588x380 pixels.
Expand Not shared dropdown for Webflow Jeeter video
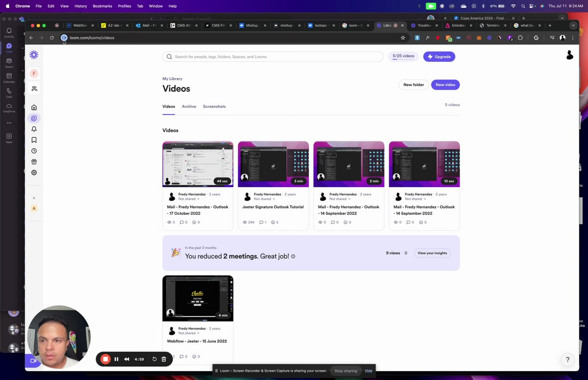click(x=189, y=333)
